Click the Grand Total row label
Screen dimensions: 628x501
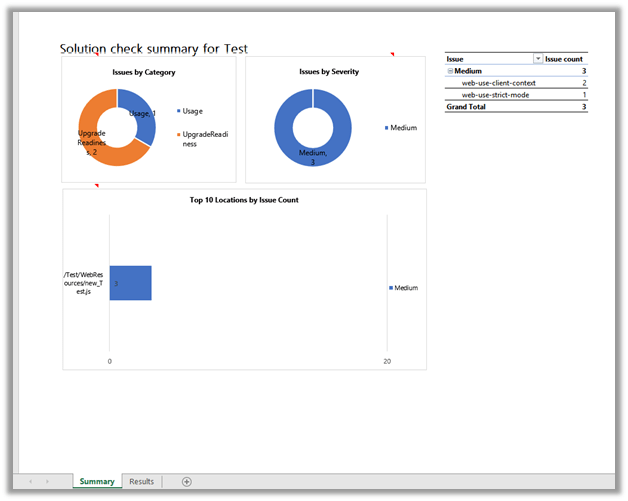coord(466,107)
